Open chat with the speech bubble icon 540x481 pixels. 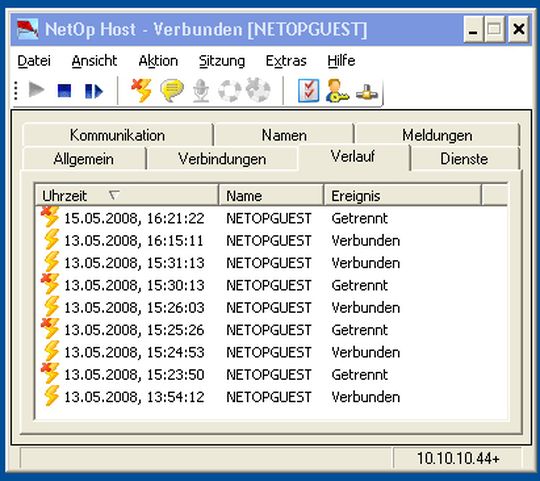point(172,90)
